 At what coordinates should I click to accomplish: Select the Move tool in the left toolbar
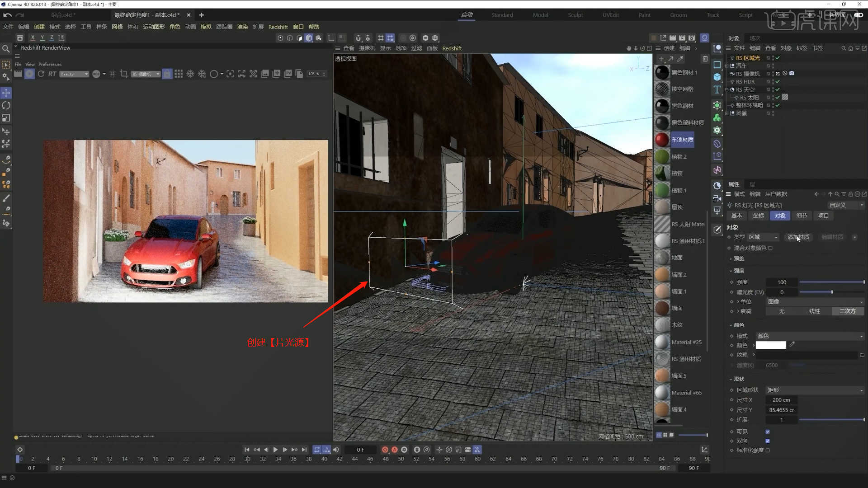(6, 93)
